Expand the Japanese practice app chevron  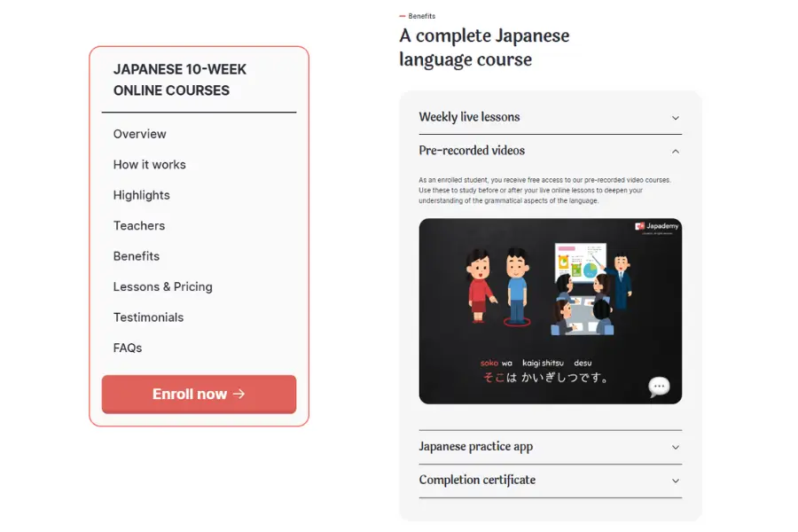tap(676, 447)
